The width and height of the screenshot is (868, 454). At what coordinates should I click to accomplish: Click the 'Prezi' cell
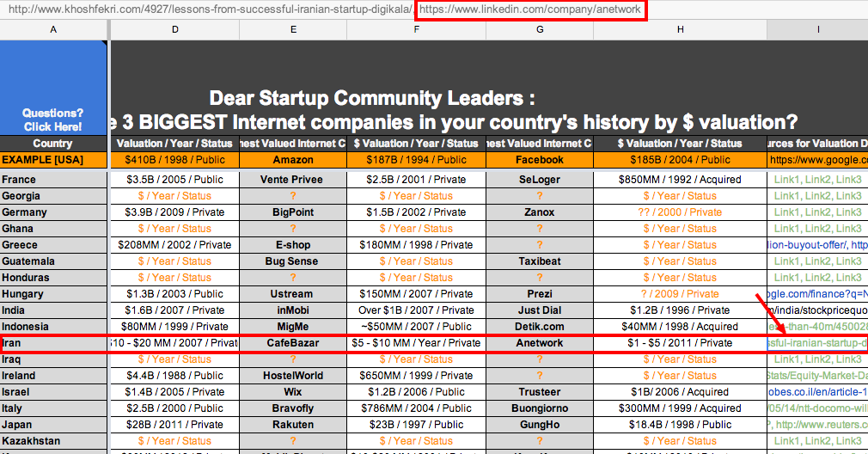point(540,294)
